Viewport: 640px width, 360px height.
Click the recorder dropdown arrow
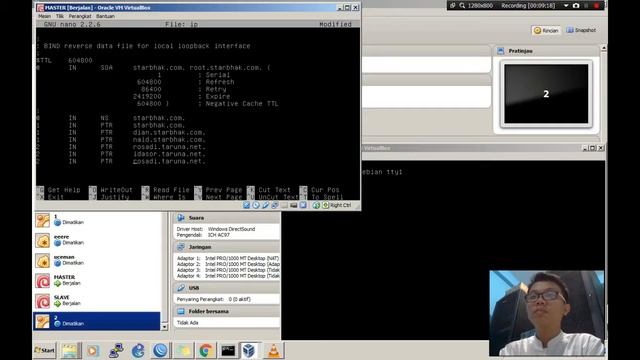coord(566,6)
